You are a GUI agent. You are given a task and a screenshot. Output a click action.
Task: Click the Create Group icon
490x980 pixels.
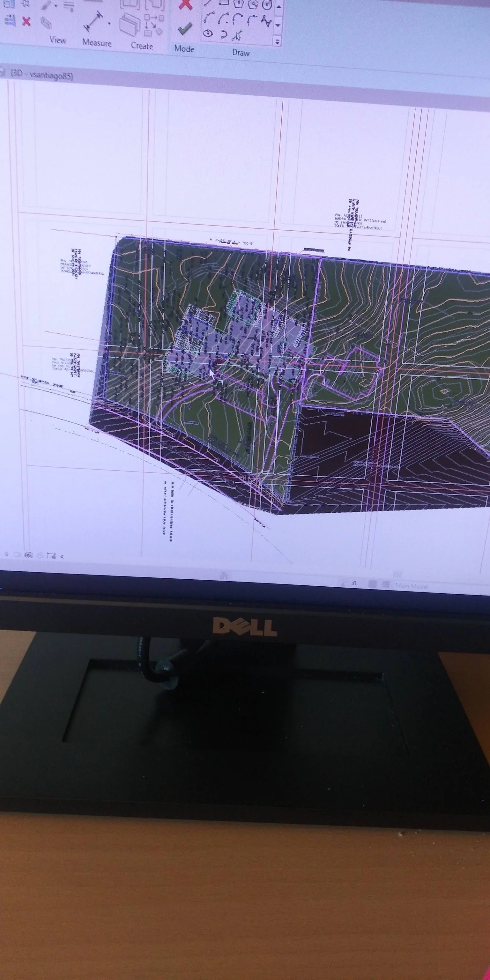tap(154, 26)
